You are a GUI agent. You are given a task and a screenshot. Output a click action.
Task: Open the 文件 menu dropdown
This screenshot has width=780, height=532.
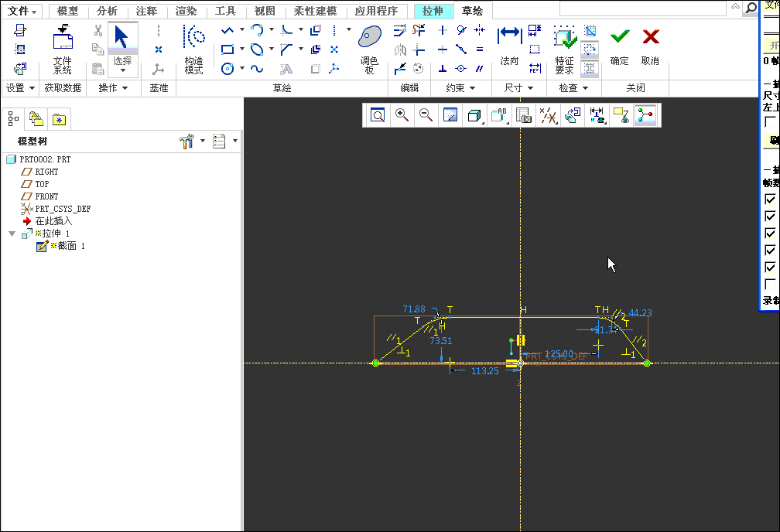22,11
